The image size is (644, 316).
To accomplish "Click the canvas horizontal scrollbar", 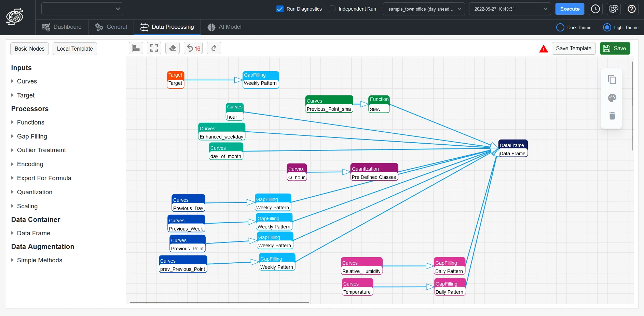I will [219, 302].
